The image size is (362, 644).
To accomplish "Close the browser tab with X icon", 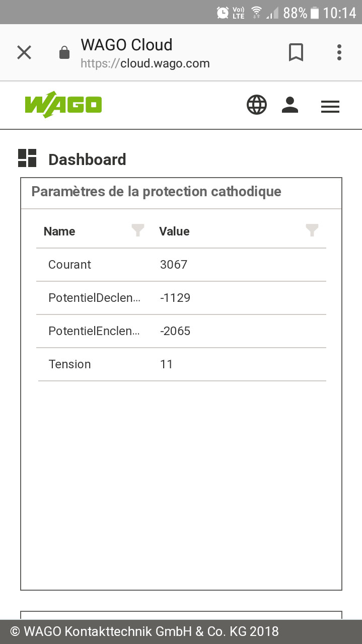I will (x=24, y=52).
